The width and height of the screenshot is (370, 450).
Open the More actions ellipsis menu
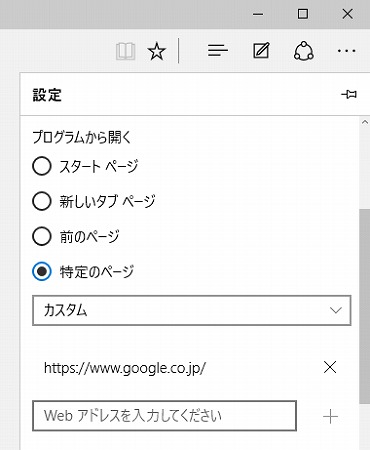coord(346,51)
